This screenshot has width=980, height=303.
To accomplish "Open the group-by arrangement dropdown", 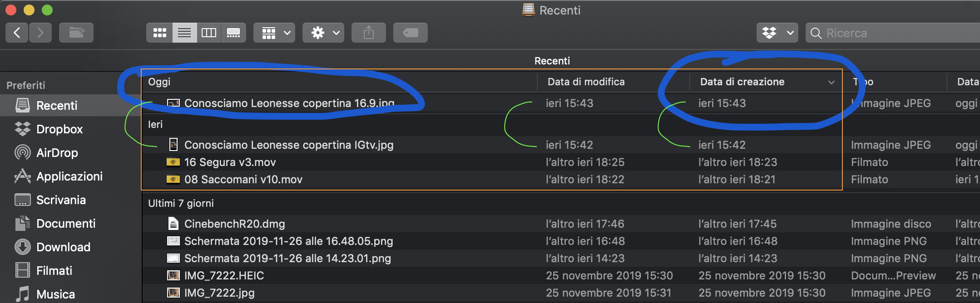I will [274, 33].
